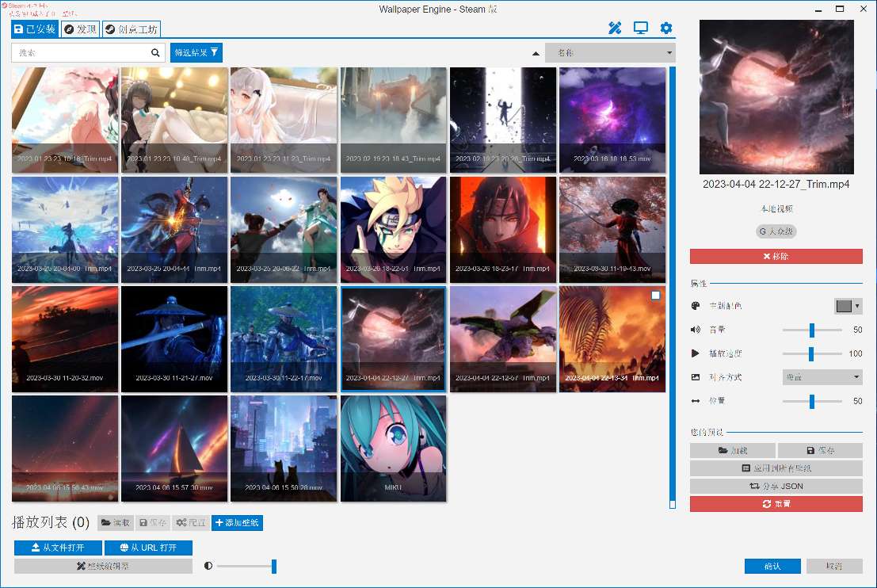Screen dimensions: 877x588
Task: Open the filter results dropdown button
Action: [196, 52]
